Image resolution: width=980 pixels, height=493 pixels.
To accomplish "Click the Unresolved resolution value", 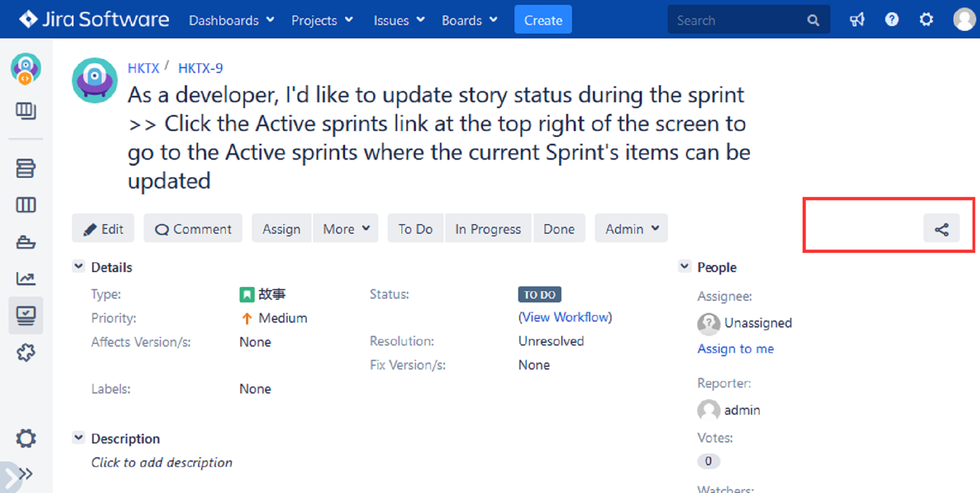I will (551, 341).
